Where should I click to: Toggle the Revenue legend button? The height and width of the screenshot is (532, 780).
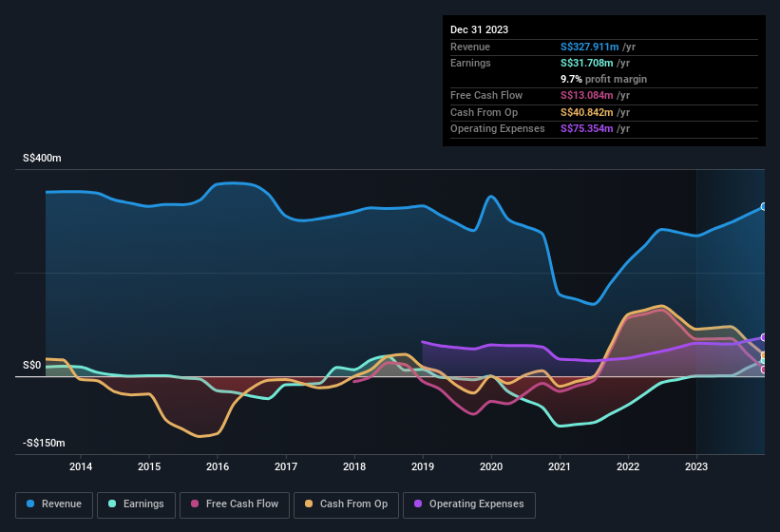click(55, 504)
